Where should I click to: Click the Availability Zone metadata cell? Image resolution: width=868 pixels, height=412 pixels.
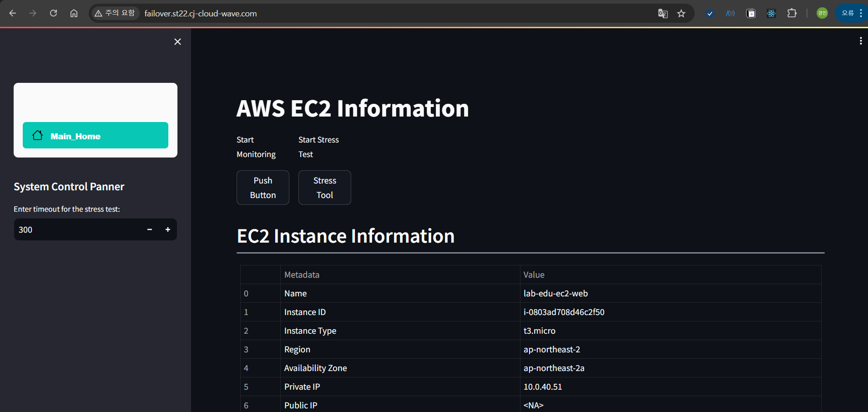click(x=400, y=368)
